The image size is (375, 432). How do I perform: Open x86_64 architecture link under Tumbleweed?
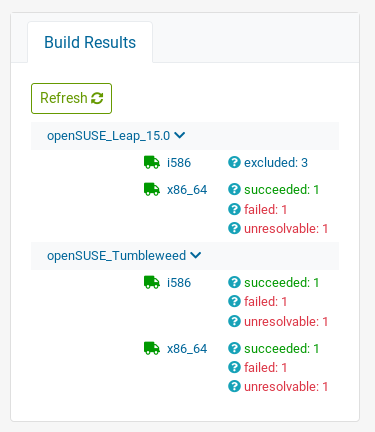(187, 349)
